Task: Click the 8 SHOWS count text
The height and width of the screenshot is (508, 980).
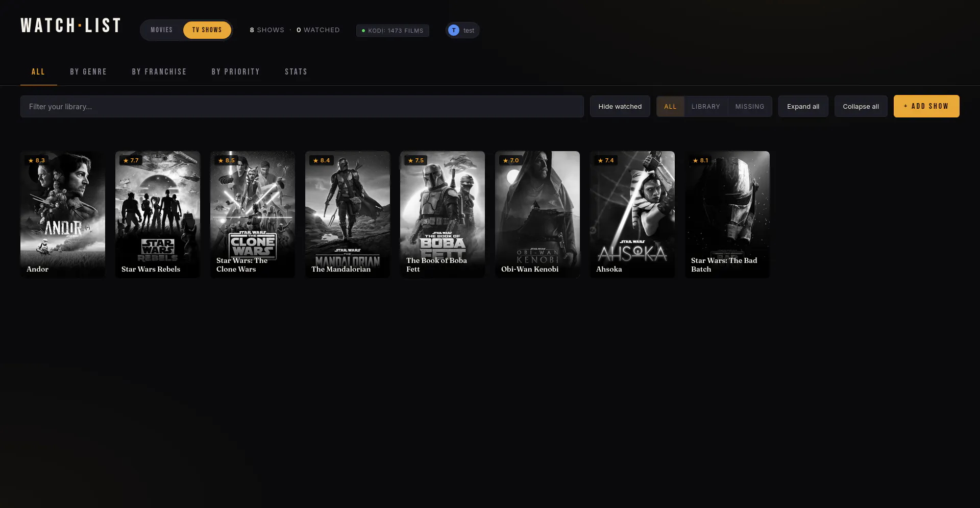Action: coord(267,30)
